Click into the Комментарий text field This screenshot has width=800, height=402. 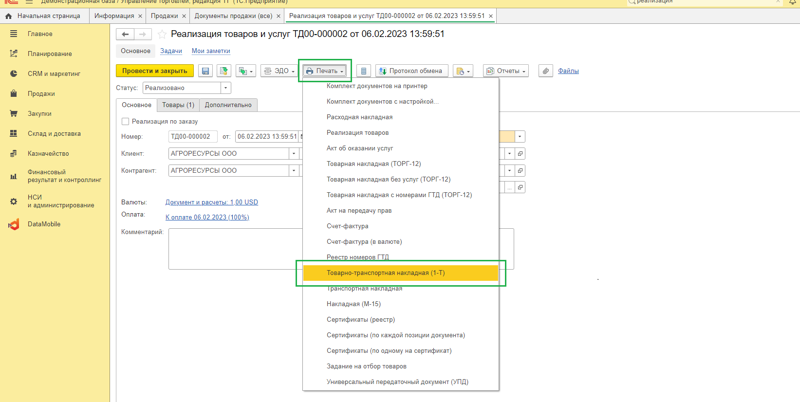click(235, 248)
